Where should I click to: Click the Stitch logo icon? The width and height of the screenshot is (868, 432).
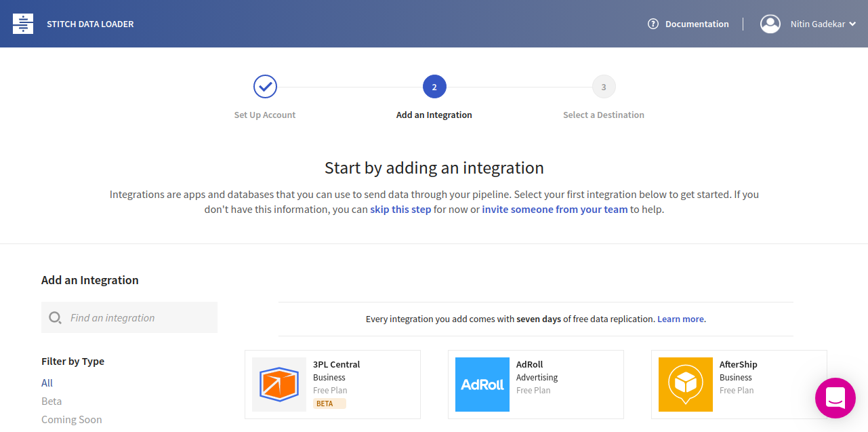tap(23, 24)
